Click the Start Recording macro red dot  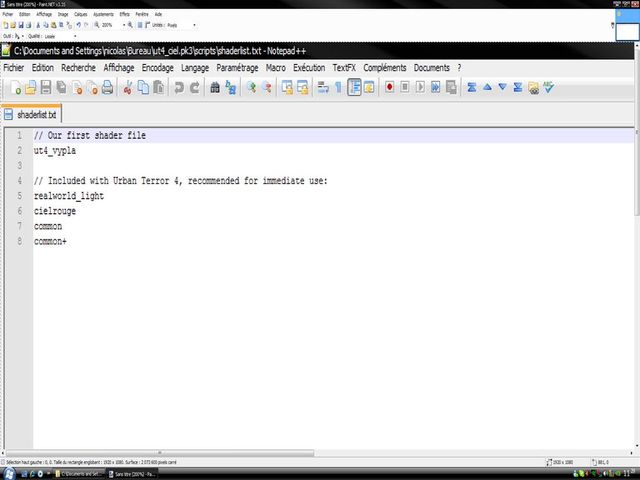coord(389,87)
